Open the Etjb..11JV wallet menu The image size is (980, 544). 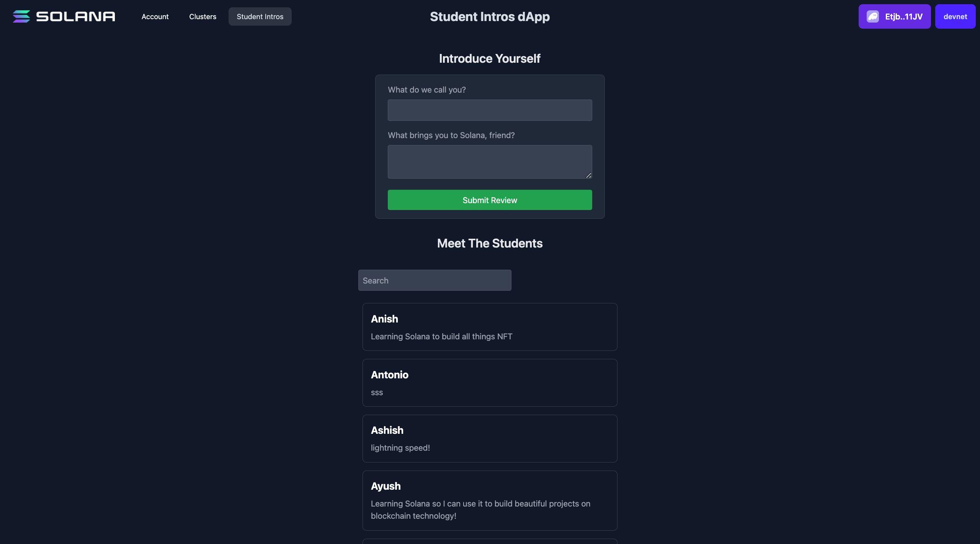(894, 16)
